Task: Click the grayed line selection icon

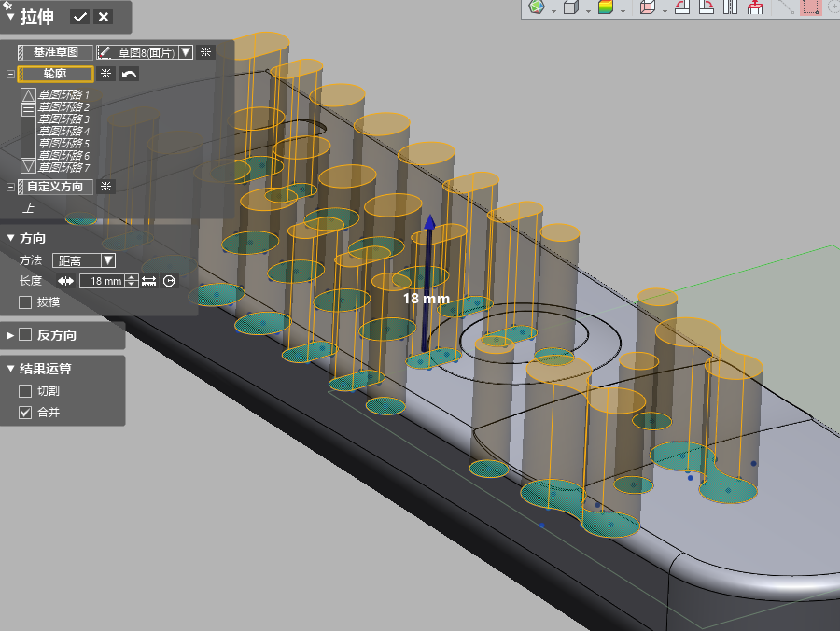Action: [x=787, y=7]
